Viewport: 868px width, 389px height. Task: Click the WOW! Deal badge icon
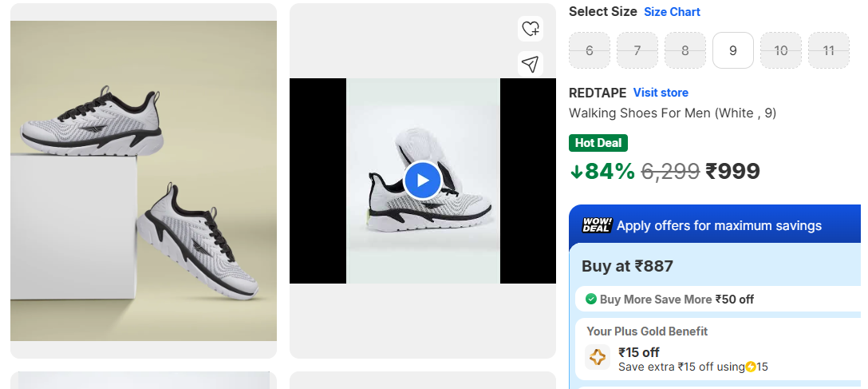(x=597, y=225)
